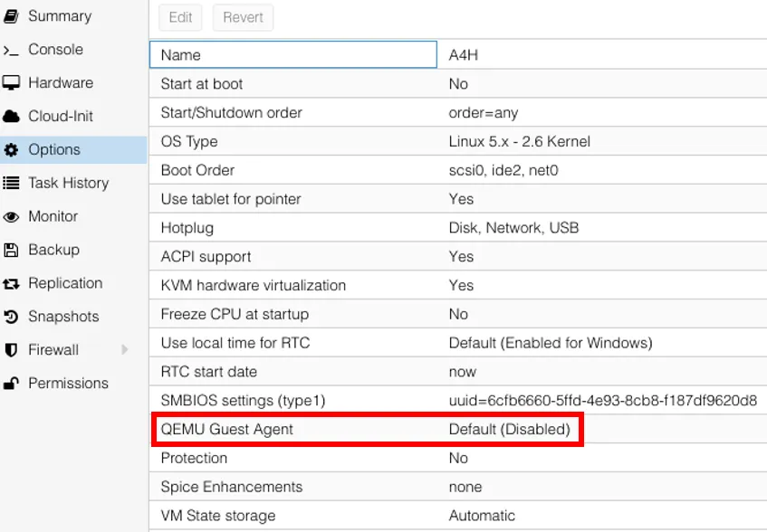Click the Cloud-Init cloud icon
Screen dimensions: 767x532
pos(12,117)
